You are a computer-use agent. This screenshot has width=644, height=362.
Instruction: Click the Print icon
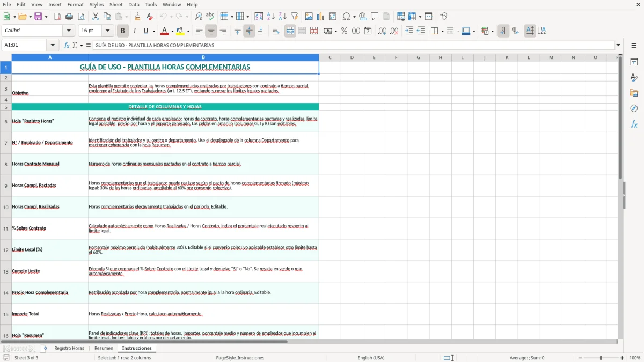tap(69, 17)
